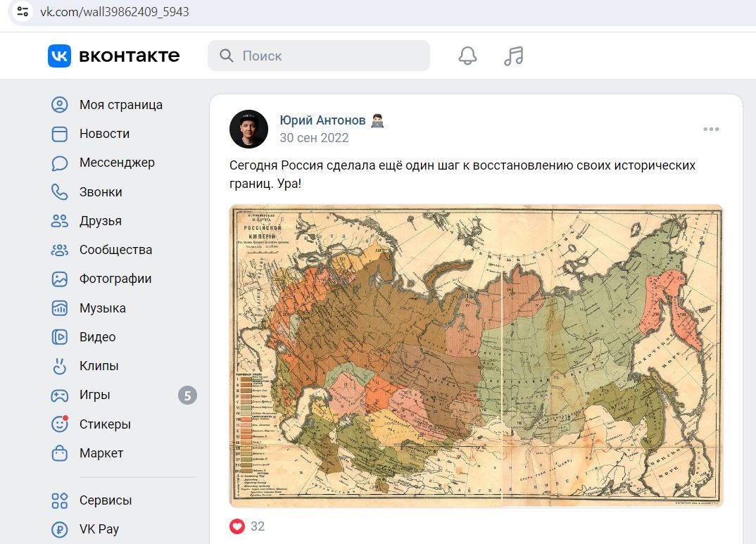Click the Сервисы grid icon
Viewport: 756px width, 544px height.
tap(59, 500)
